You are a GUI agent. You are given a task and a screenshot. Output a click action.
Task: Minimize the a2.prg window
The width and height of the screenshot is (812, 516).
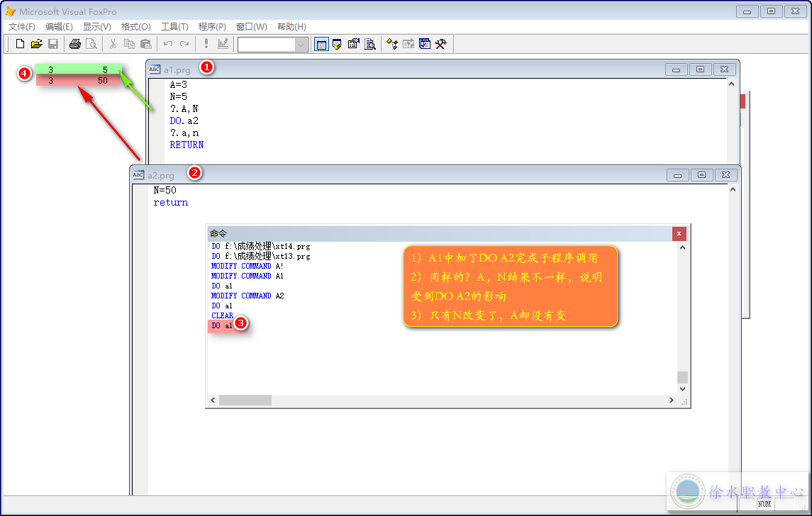pyautogui.click(x=677, y=175)
